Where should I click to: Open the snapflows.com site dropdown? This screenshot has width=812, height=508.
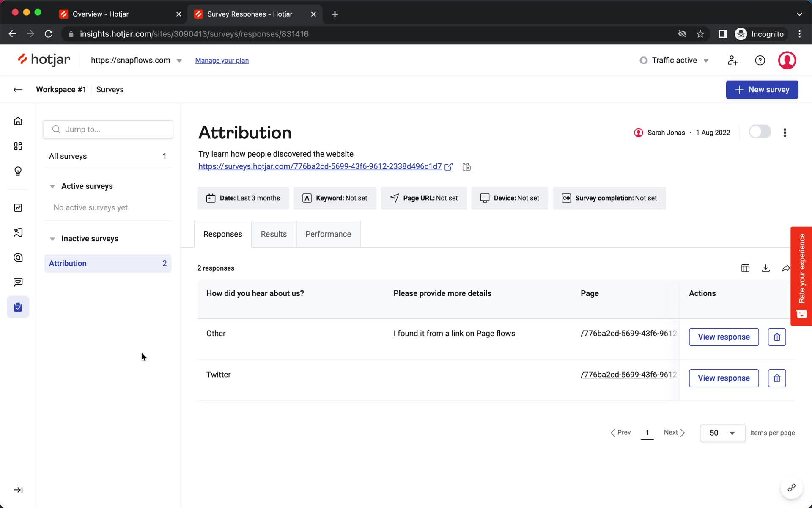136,61
